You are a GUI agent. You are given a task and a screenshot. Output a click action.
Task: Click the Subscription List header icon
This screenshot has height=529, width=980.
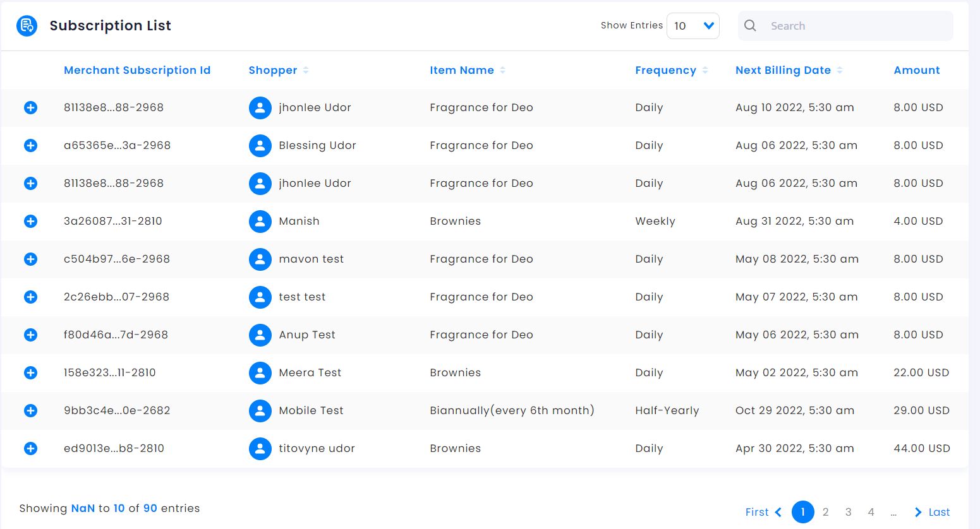coord(27,26)
